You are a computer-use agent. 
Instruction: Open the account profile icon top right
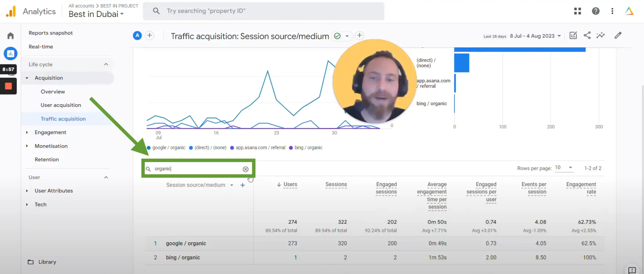click(629, 11)
